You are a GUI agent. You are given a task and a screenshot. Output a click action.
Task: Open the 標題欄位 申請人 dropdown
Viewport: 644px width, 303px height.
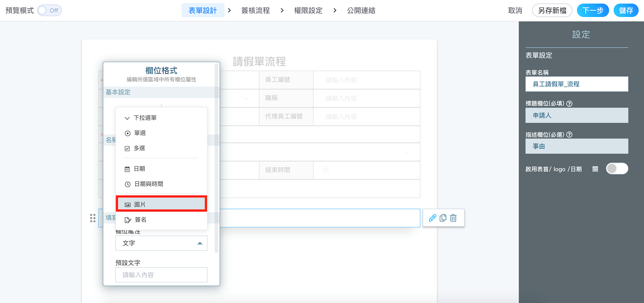coord(576,115)
